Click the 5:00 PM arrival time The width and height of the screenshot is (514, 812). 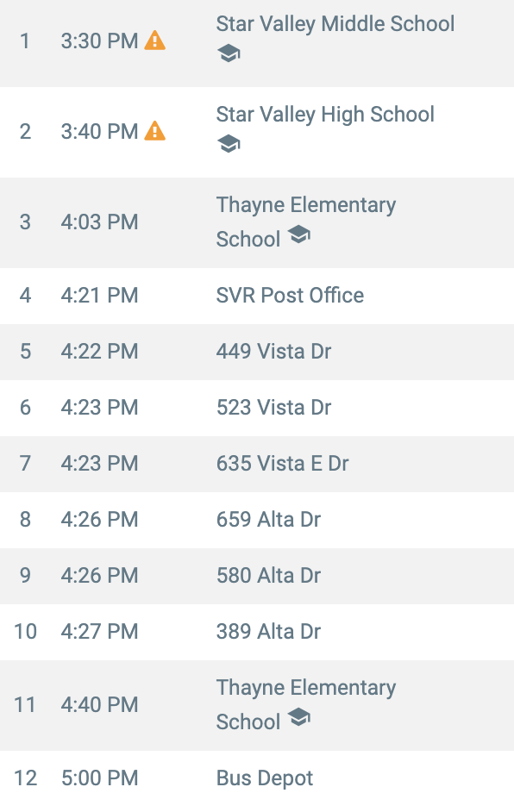point(99,778)
